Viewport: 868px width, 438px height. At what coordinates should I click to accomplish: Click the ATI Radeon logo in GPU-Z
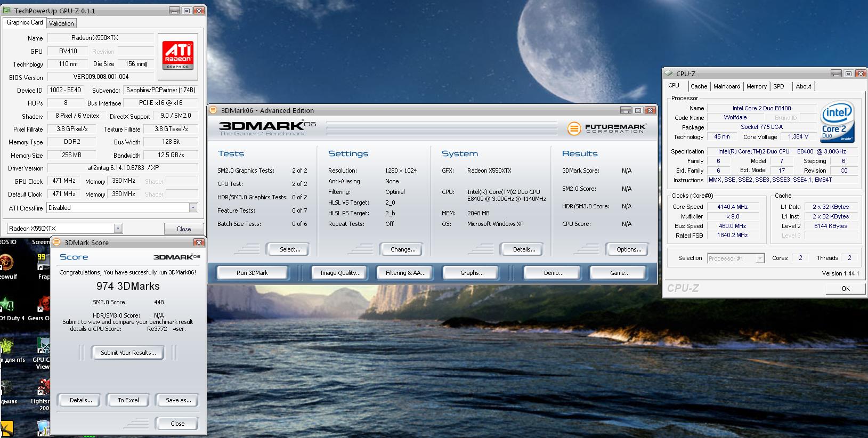[177, 55]
